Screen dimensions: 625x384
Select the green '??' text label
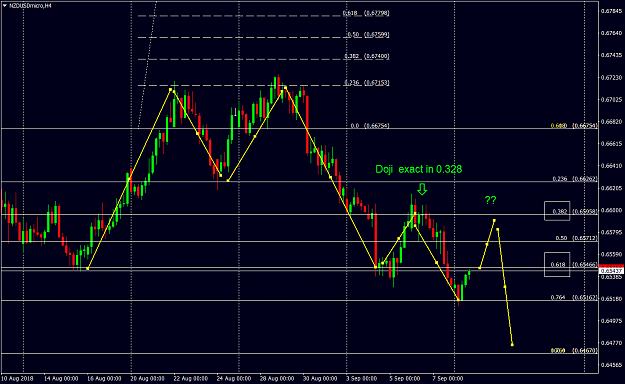coord(490,200)
